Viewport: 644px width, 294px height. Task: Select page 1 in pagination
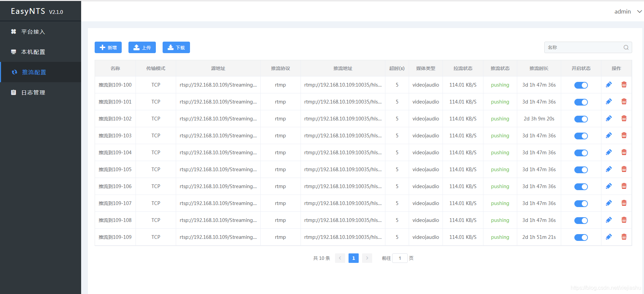coord(354,258)
